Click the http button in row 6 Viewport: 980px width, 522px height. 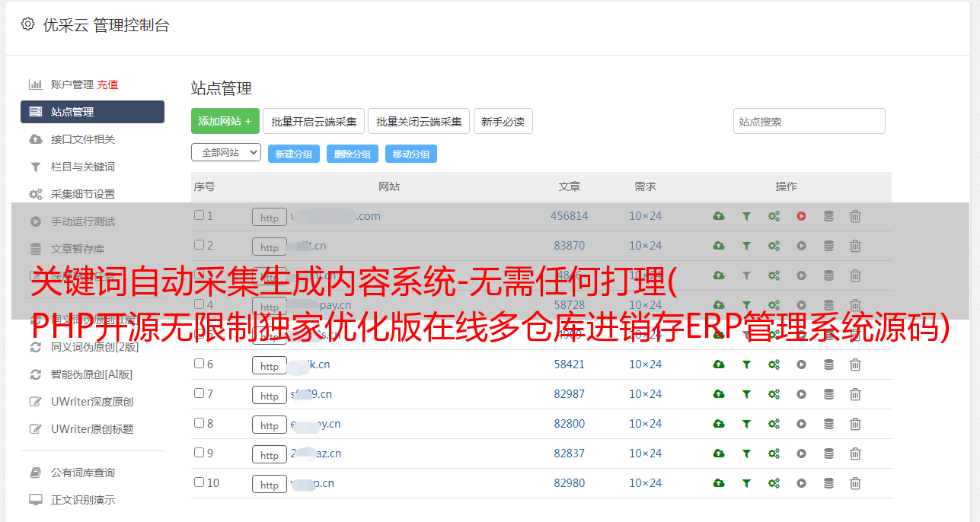[x=270, y=365]
